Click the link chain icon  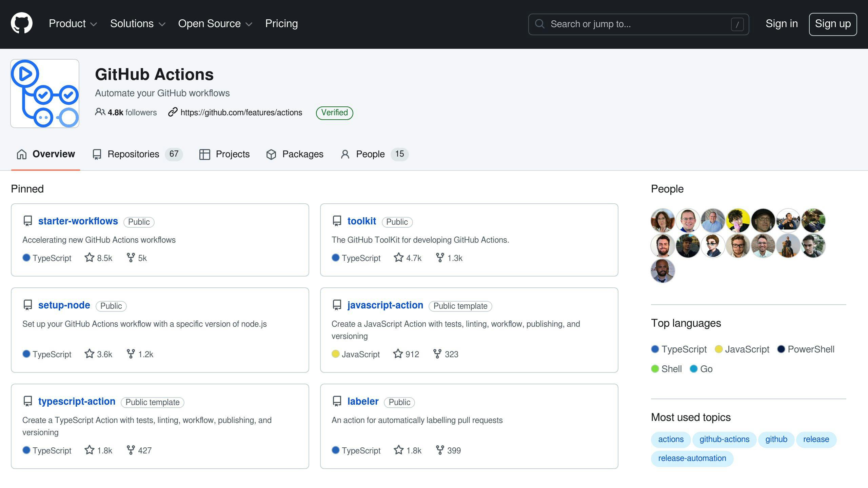(x=173, y=112)
